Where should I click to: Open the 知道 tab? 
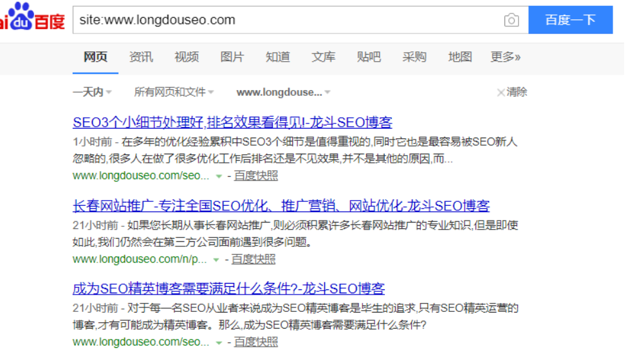(279, 57)
